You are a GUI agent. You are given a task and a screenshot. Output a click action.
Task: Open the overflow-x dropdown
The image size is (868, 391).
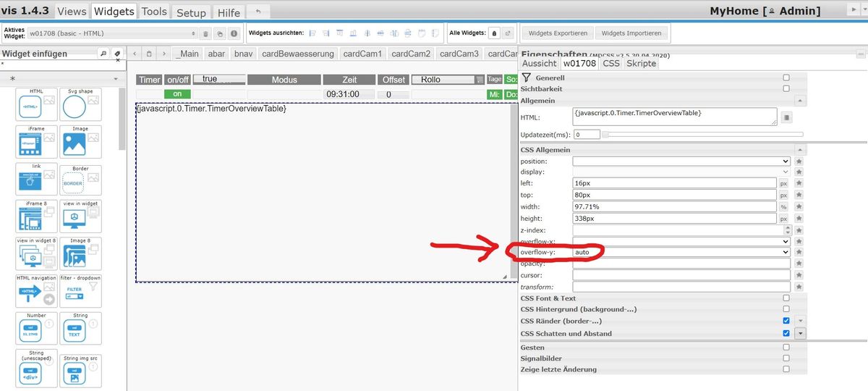point(681,240)
